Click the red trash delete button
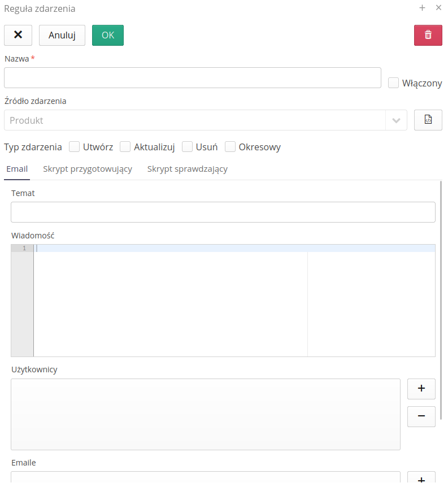Viewport: 448px width, 487px height. coord(428,35)
